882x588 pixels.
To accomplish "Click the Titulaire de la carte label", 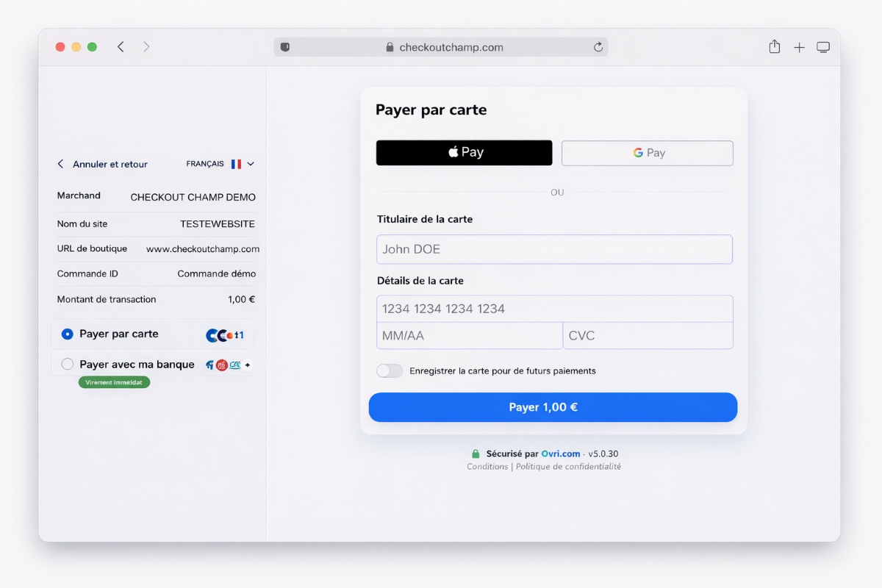I will (425, 219).
